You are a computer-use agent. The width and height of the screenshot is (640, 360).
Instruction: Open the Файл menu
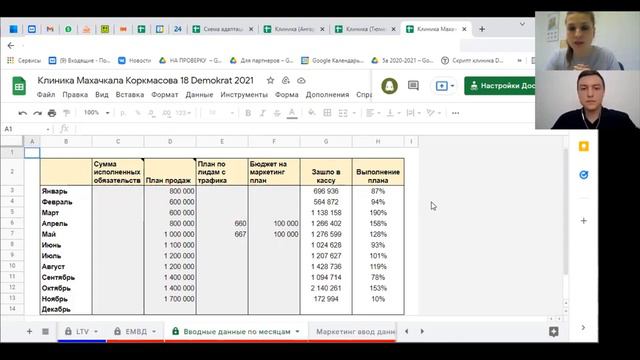46,95
